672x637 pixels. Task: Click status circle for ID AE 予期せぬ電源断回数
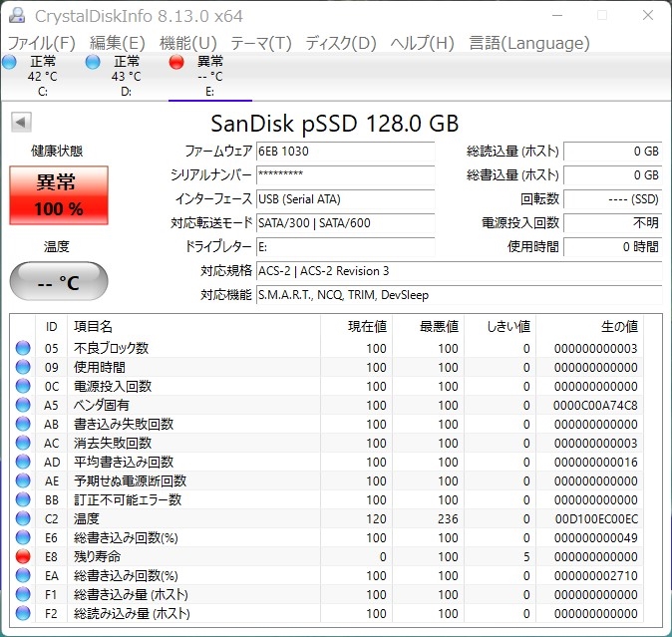(23, 480)
